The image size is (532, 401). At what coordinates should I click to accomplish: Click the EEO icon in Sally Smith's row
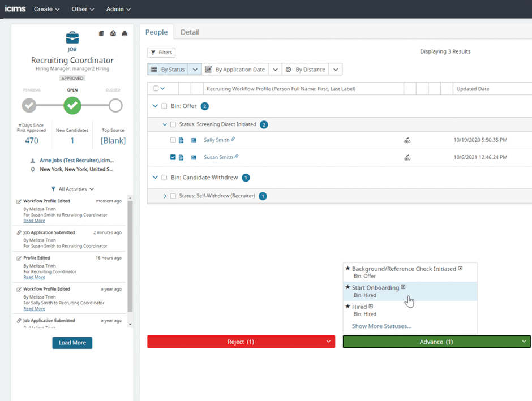(407, 140)
